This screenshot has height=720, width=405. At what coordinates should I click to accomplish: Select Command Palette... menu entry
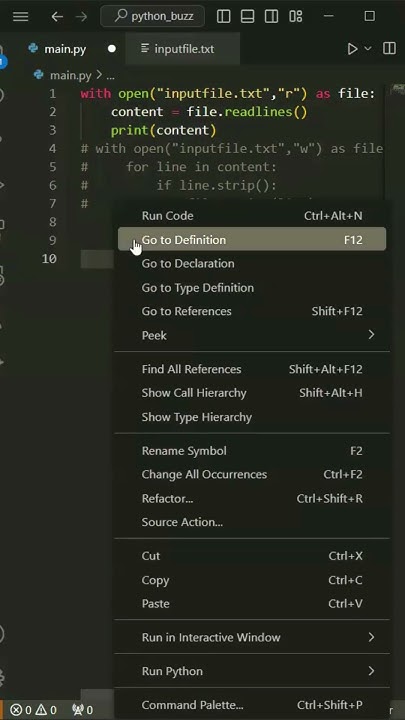pos(252,705)
